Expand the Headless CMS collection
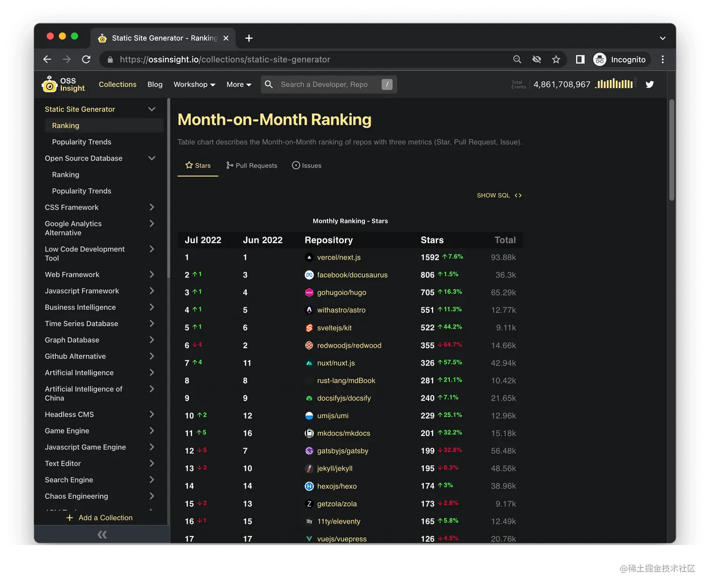 (152, 414)
